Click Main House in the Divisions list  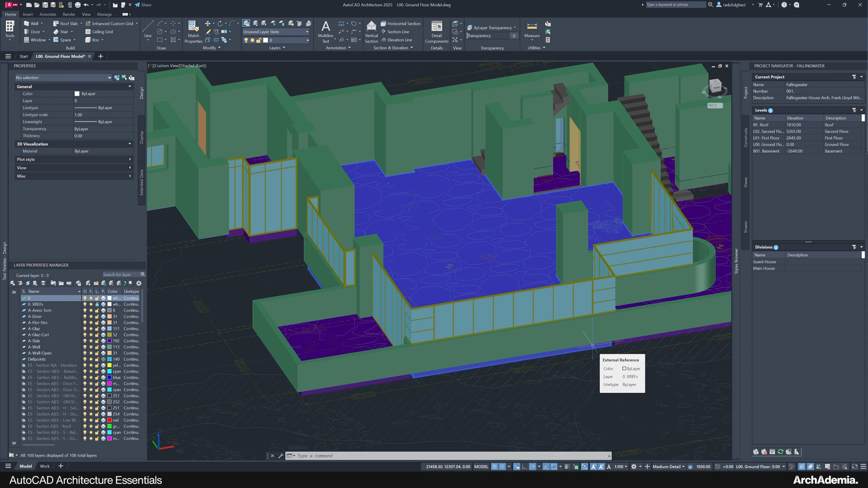coord(764,268)
